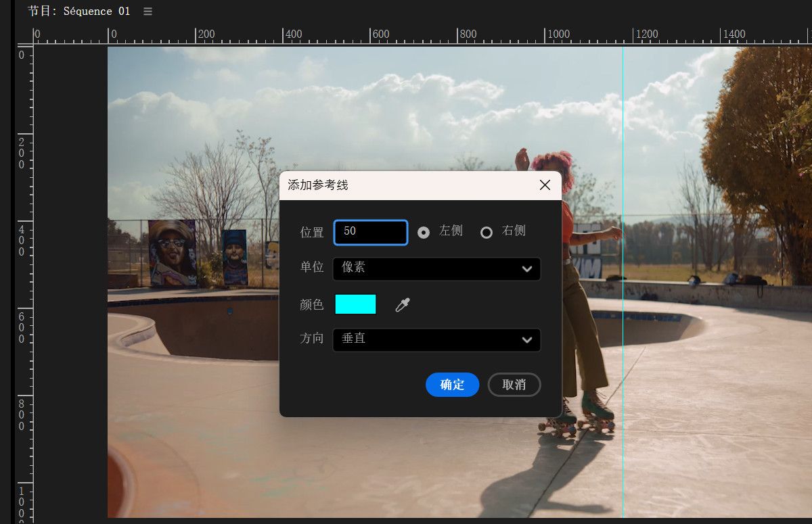Viewport: 812px width, 524px height.
Task: Click the 取消 button
Action: tap(514, 385)
